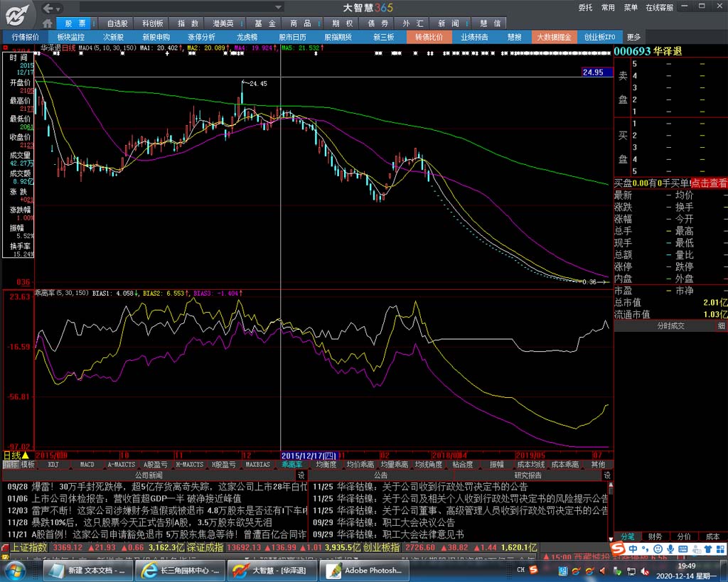Expand the 更多 menu

click(x=633, y=37)
